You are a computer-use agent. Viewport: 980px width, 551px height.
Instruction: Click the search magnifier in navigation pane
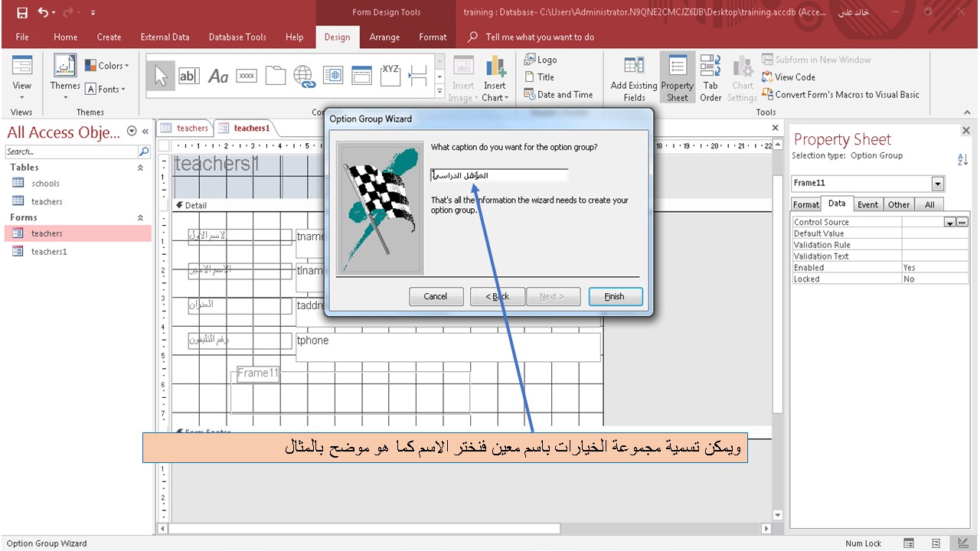click(144, 152)
